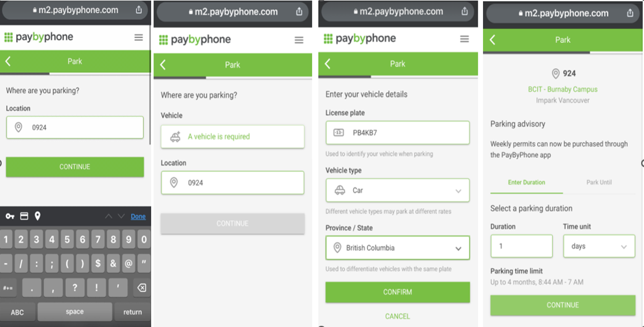Click the CONFIRM button for vehicle details
This screenshot has height=327, width=644.
tap(398, 292)
